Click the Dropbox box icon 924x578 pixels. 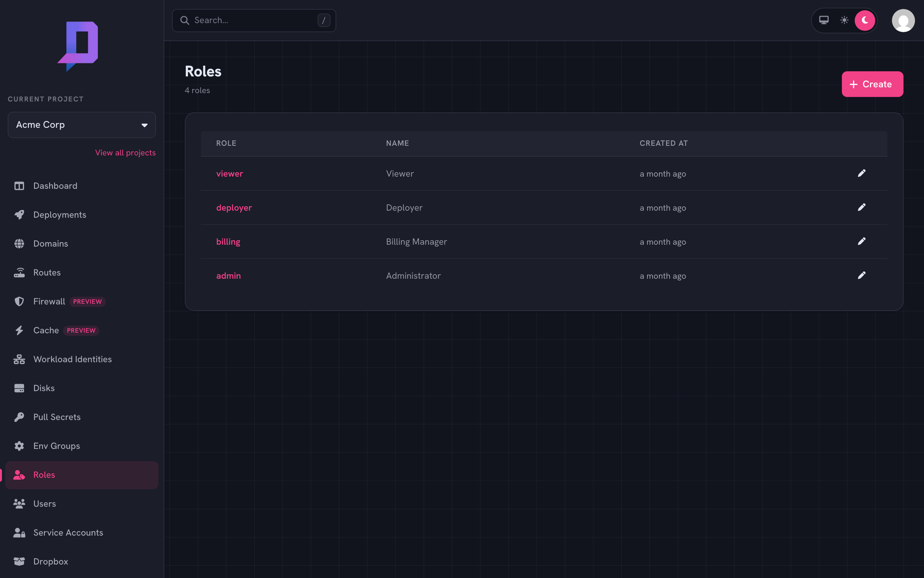[19, 561]
